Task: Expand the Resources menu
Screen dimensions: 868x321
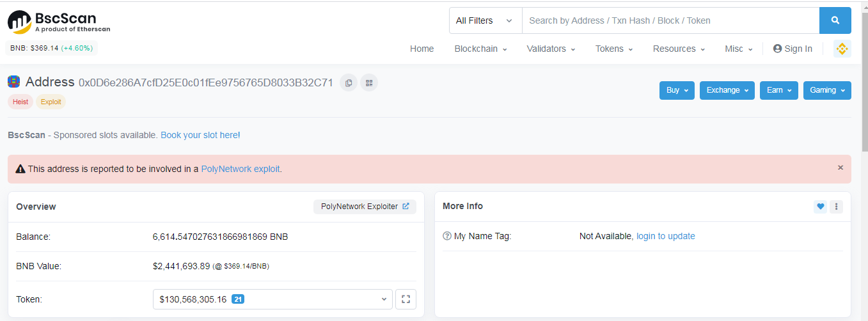Action: [x=679, y=49]
